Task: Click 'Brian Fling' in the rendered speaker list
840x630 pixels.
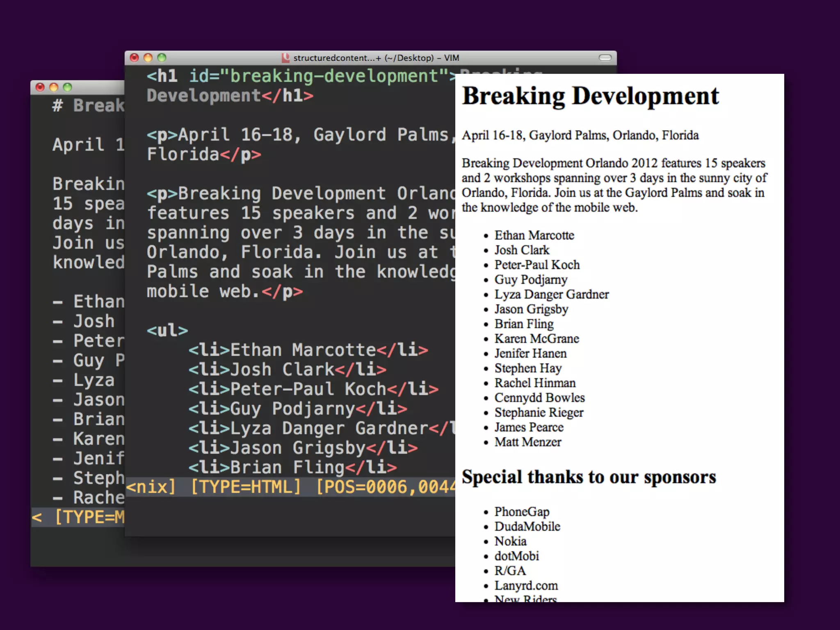Action: click(x=524, y=324)
